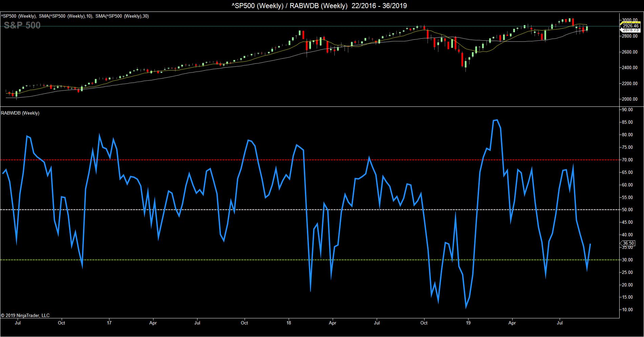The image size is (644, 337).
Task: Click the 2926.46 current price marker
Action: [x=630, y=26]
